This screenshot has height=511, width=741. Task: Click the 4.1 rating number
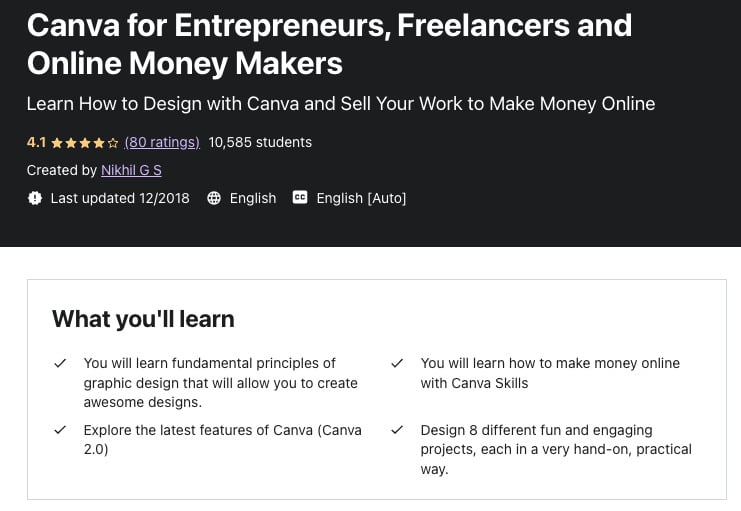[x=36, y=142]
